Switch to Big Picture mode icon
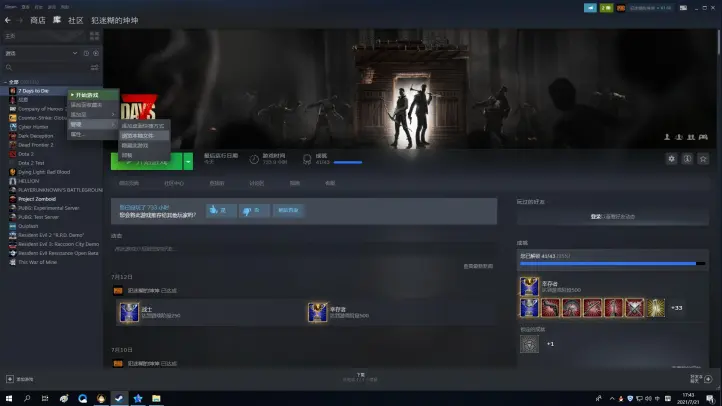 click(x=683, y=8)
